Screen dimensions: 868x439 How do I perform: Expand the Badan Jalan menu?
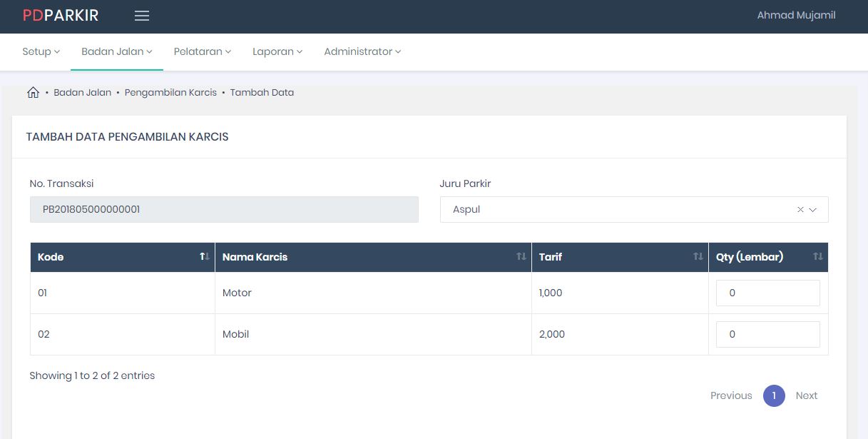tap(117, 52)
